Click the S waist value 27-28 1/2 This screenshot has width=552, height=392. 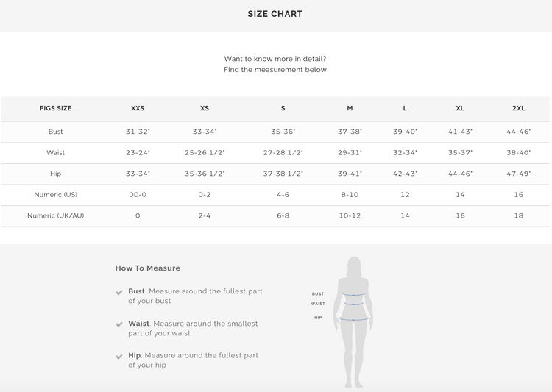(283, 153)
